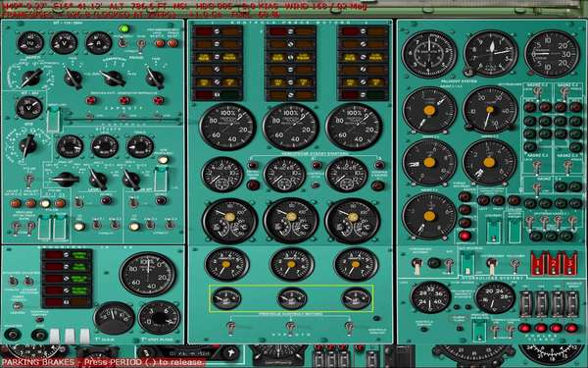Flip middle toggle switch below the yellow-outlined gauges
This screenshot has width=588, height=368.
click(x=290, y=328)
